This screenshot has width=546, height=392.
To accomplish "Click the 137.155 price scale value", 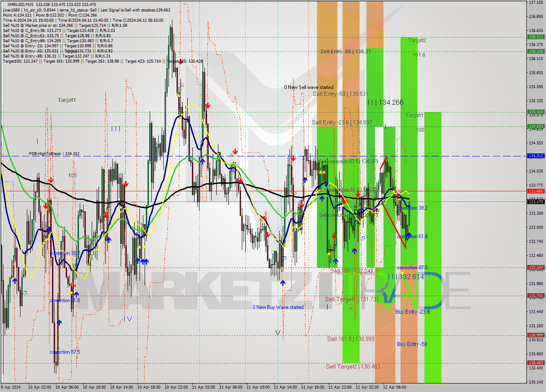I will click(536, 3).
